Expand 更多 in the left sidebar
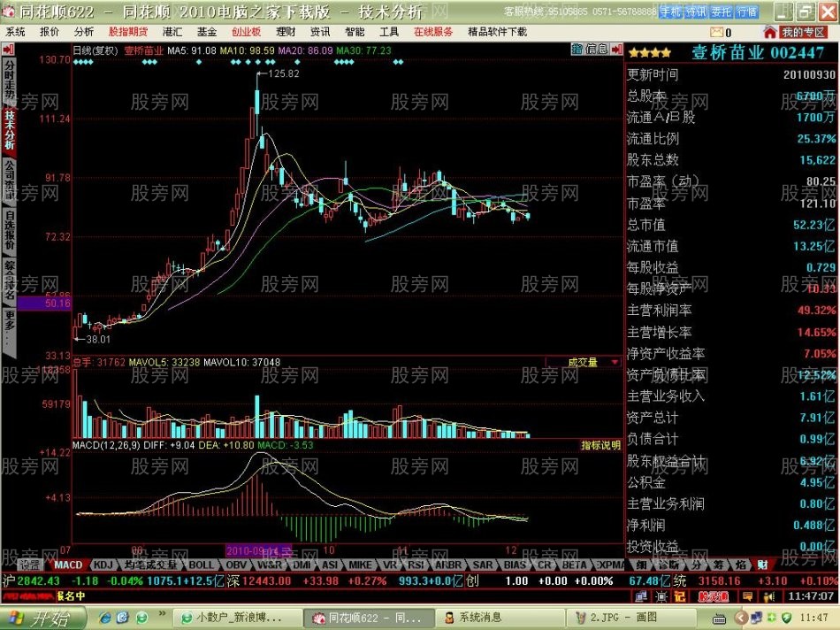The height and width of the screenshot is (630, 840). [7, 323]
